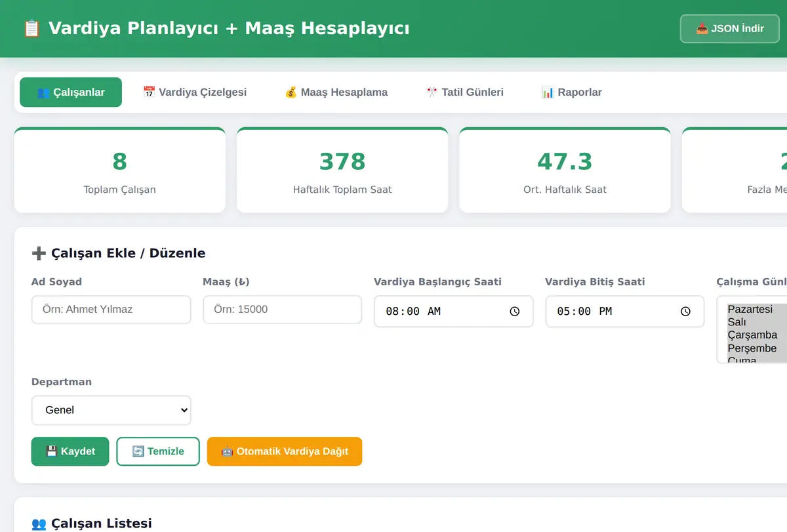Focus the Maaş amount field
The image size is (787, 532).
click(283, 310)
